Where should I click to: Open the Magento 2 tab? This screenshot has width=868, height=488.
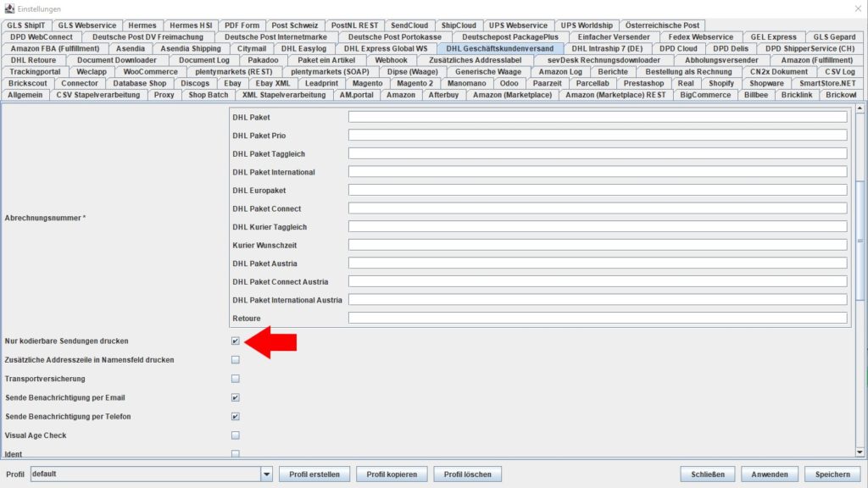point(415,83)
